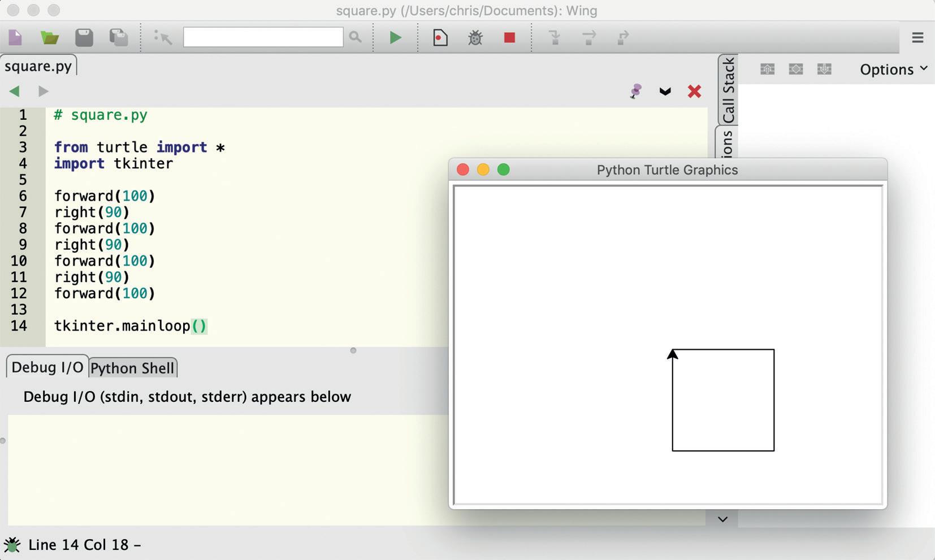
Task: Save the current file with the disk icon
Action: click(x=84, y=38)
